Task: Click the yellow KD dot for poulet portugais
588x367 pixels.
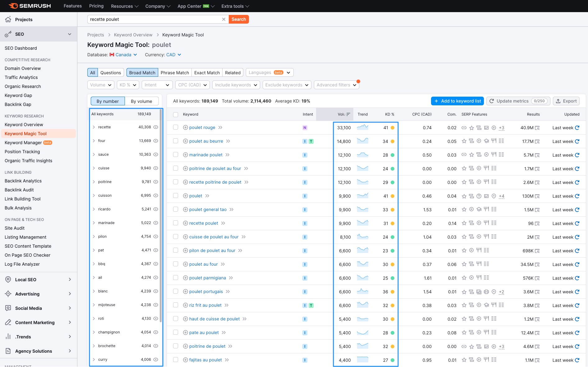Action: pyautogui.click(x=393, y=292)
